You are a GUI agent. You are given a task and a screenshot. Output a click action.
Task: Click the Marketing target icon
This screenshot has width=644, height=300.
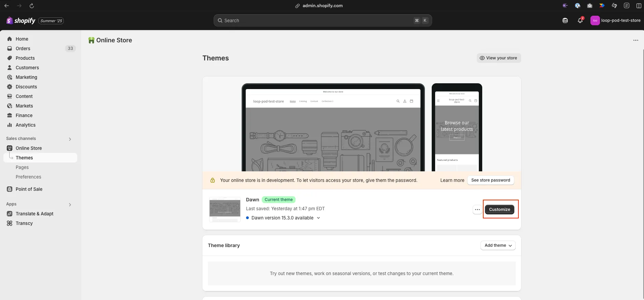coord(10,77)
